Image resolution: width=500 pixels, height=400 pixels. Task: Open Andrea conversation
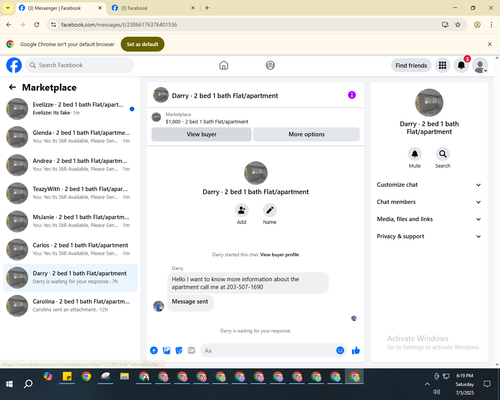coord(70,165)
